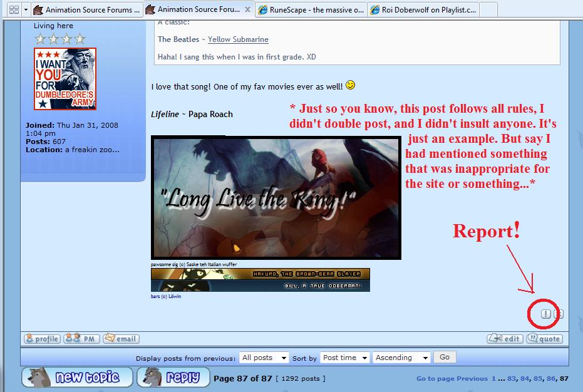The width and height of the screenshot is (583, 392).
Task: Open a new blank browser tab
Action: click(x=488, y=9)
